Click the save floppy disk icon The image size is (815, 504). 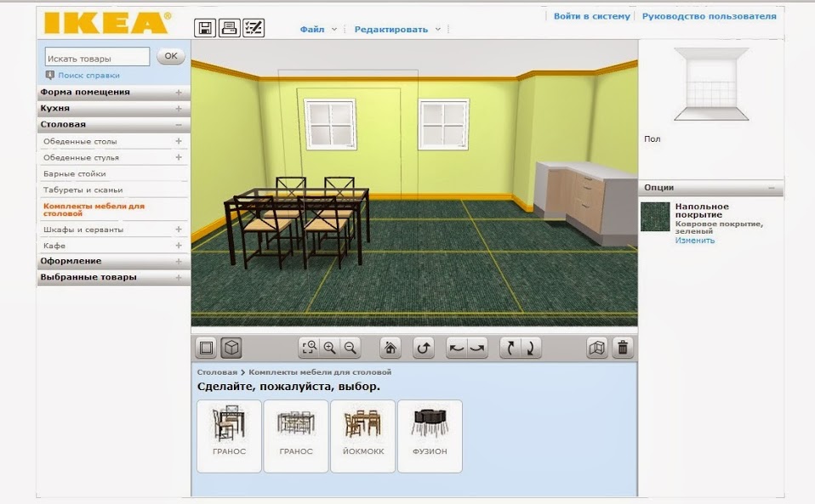pos(205,28)
